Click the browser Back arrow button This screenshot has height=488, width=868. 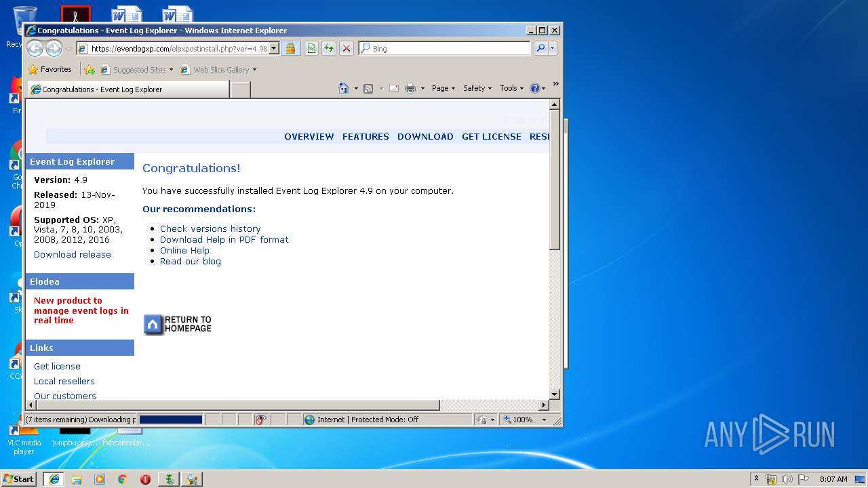coord(35,48)
